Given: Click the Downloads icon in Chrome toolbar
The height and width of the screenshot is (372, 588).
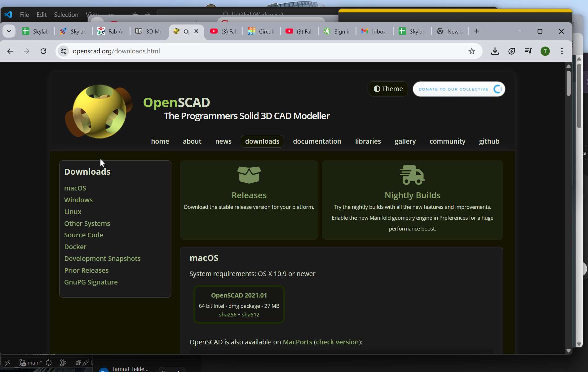Looking at the screenshot, I should coord(495,51).
